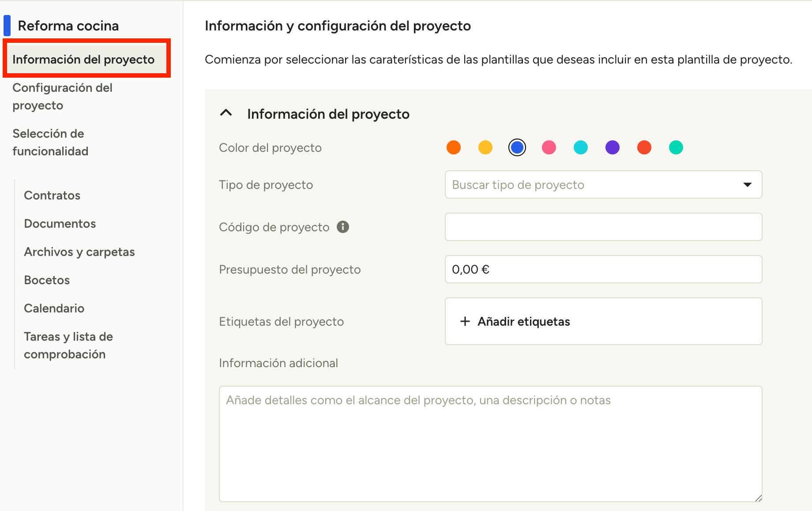This screenshot has width=812, height=511.
Task: Select the cyan project color
Action: [x=580, y=147]
